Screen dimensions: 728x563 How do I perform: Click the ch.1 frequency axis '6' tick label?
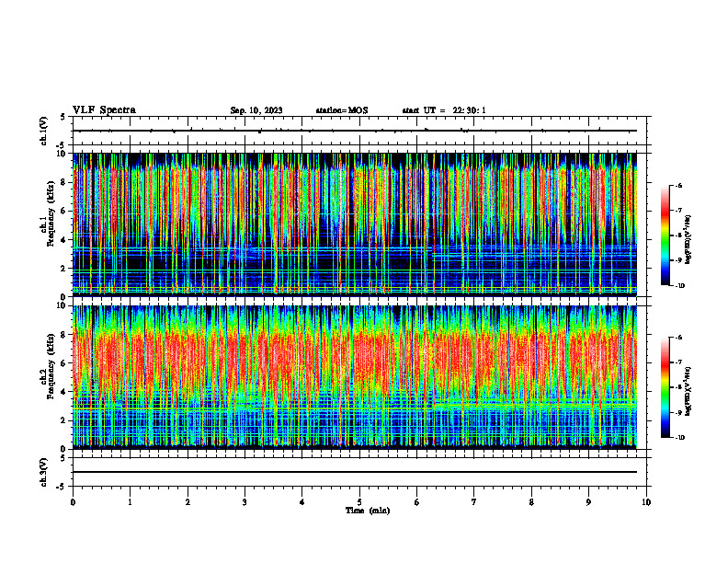(x=63, y=211)
